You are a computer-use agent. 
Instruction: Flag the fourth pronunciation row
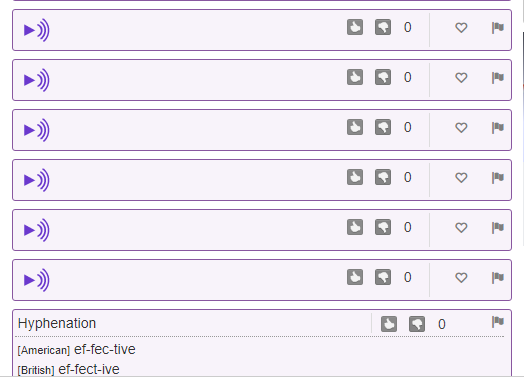(498, 177)
